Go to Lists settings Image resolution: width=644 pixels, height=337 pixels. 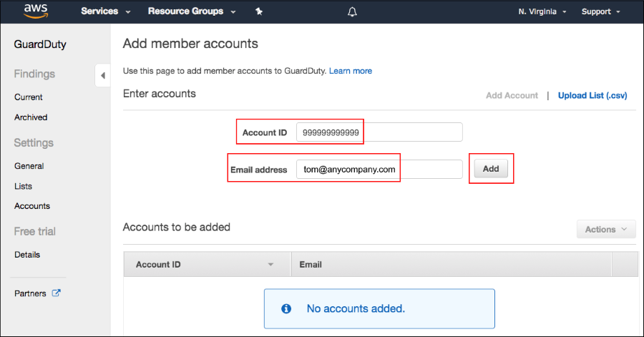click(x=23, y=186)
